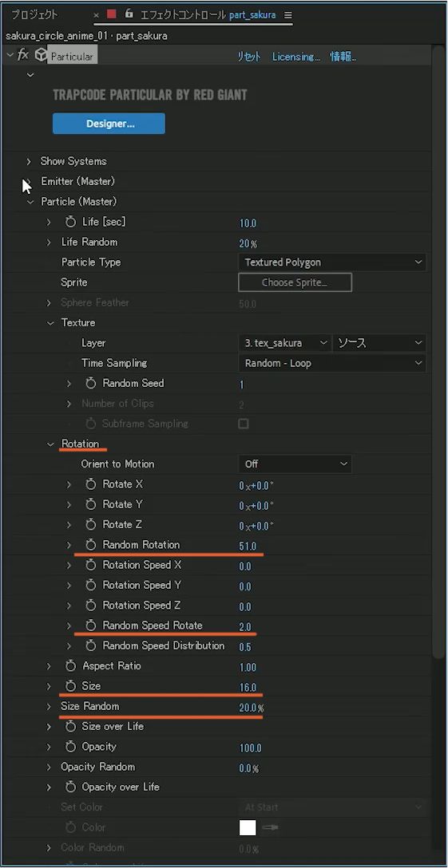Toggle the fx switch for Particular effect
448x868 pixels.
click(23, 55)
